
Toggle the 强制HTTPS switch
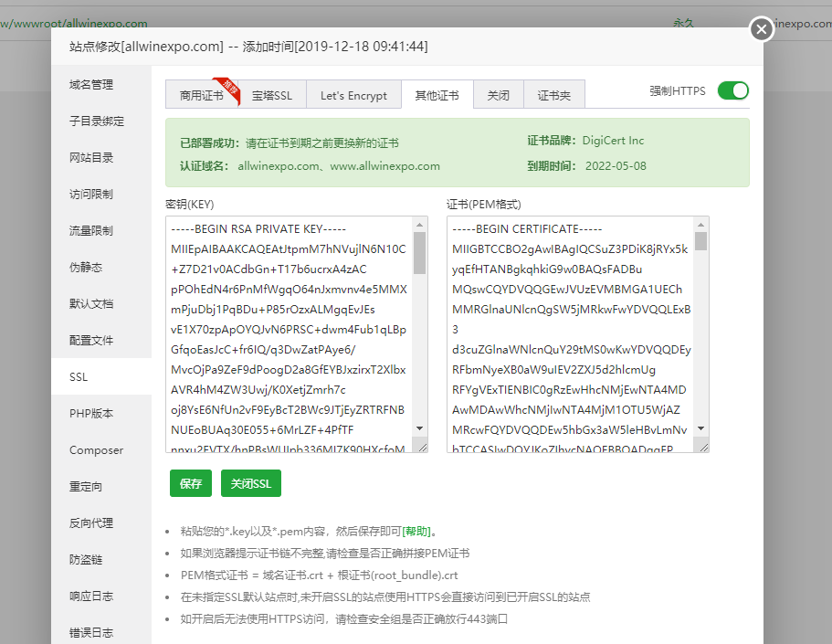click(x=732, y=90)
